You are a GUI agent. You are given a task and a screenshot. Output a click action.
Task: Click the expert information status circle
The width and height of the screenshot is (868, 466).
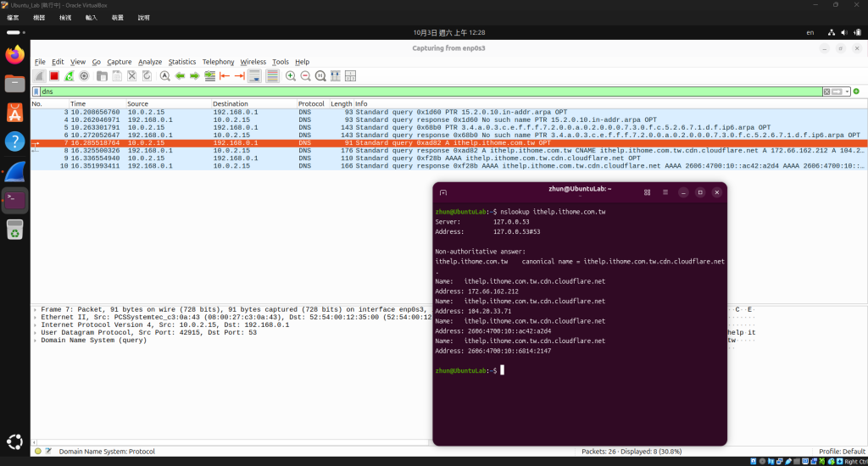[x=38, y=452]
